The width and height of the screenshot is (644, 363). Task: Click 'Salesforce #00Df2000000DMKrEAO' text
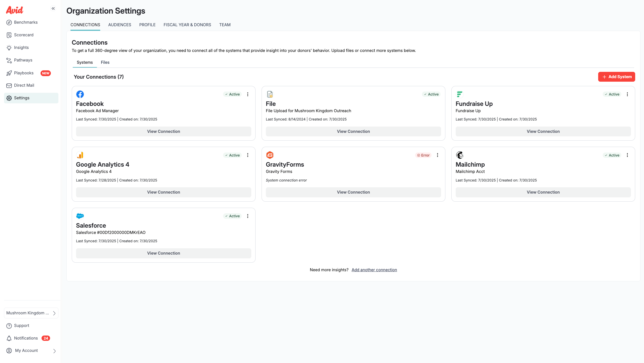111,232
